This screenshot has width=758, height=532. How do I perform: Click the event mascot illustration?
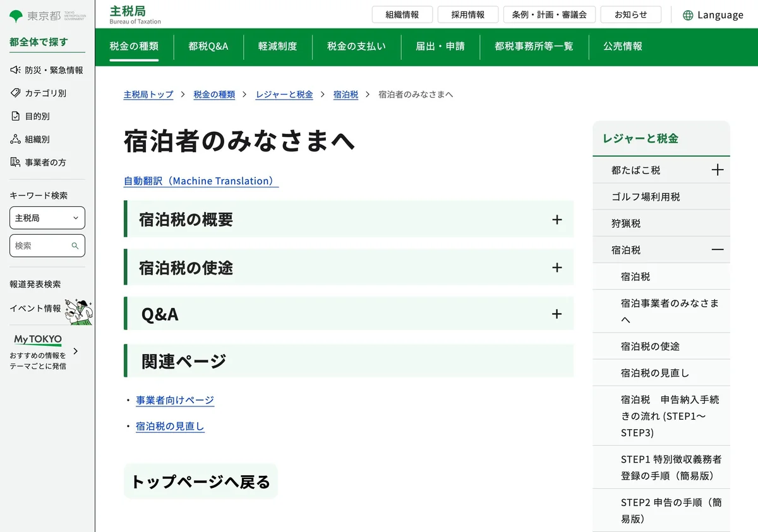pyautogui.click(x=79, y=312)
